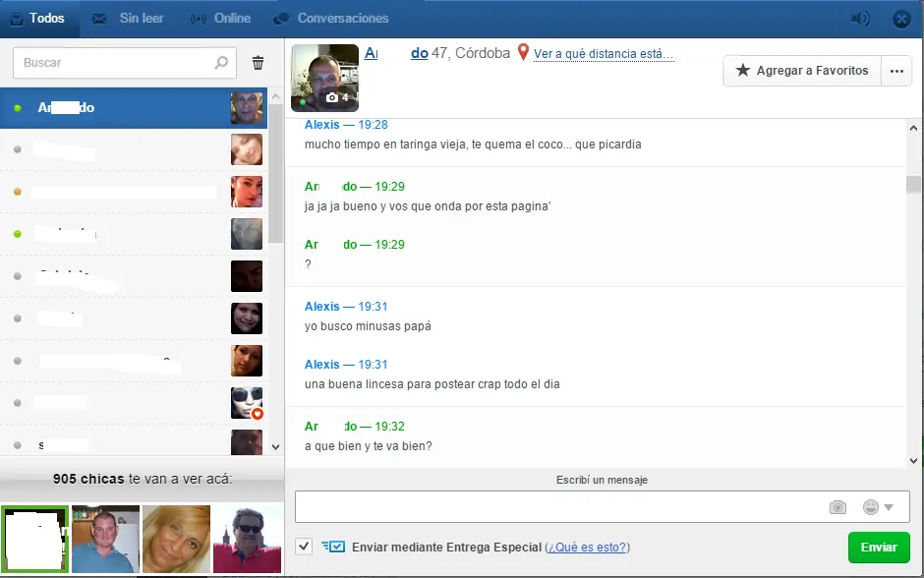924x578 pixels.
Task: Close the chat window with X icon
Action: tap(901, 19)
